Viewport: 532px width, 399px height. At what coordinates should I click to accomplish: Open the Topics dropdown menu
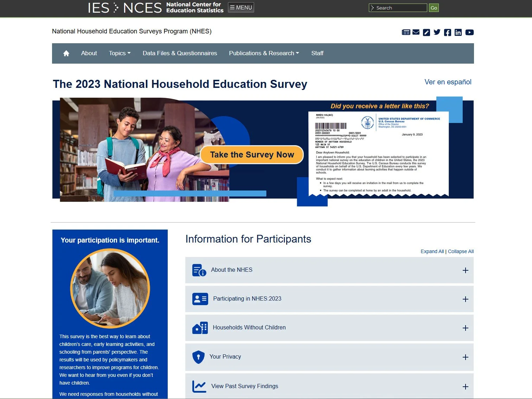click(x=120, y=53)
